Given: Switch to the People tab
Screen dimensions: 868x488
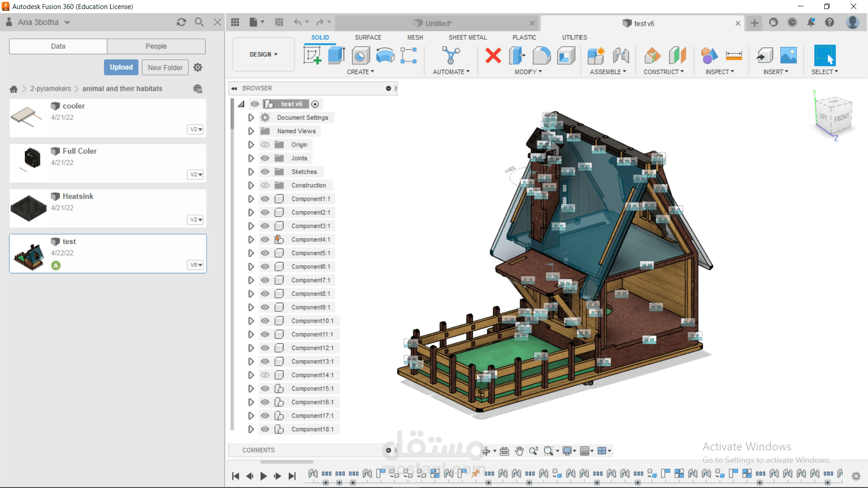Looking at the screenshot, I should point(156,46).
